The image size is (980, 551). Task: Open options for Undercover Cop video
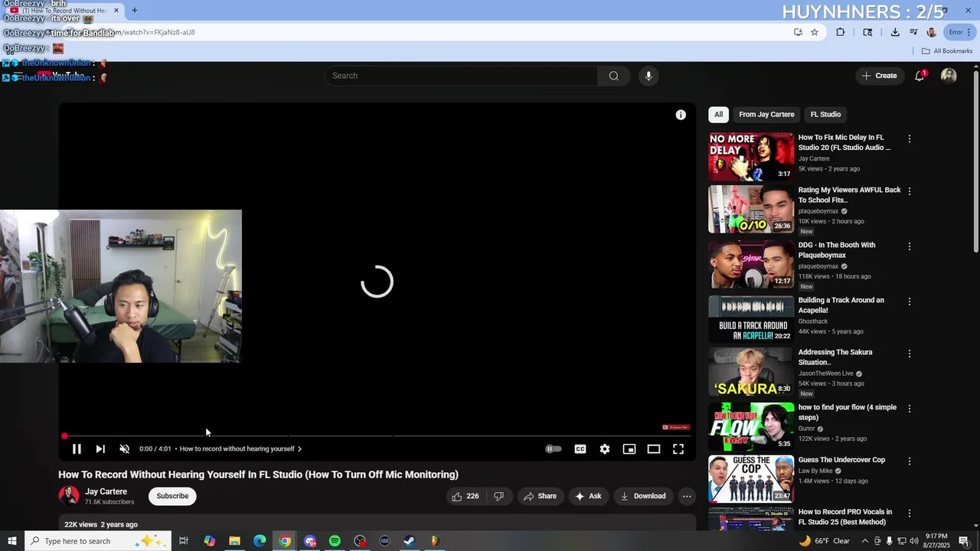(x=910, y=461)
